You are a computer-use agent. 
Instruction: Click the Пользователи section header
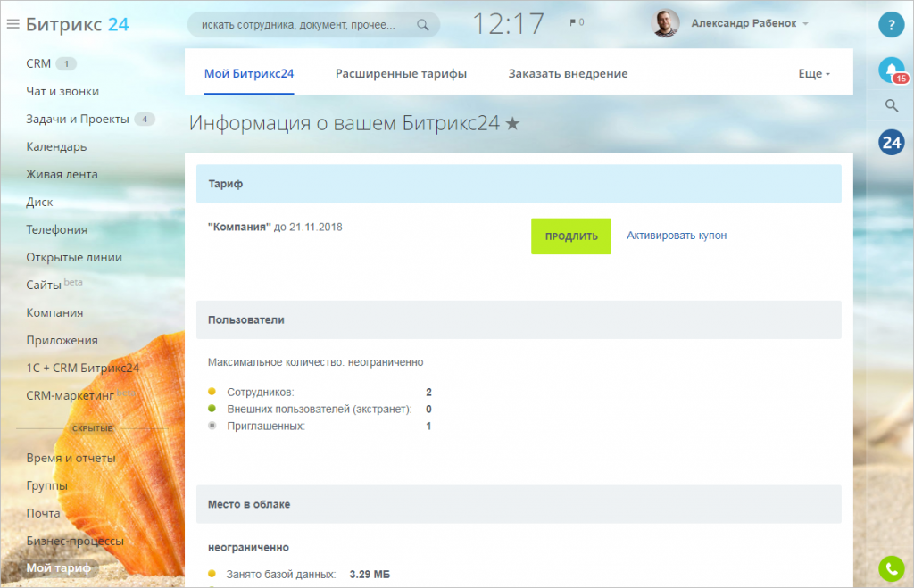tap(519, 320)
